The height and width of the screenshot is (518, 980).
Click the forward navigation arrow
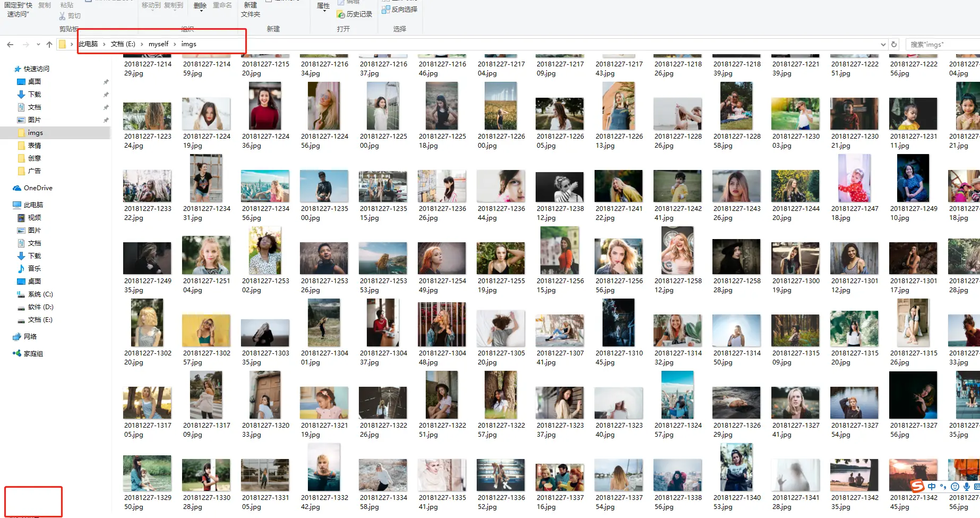pos(25,45)
